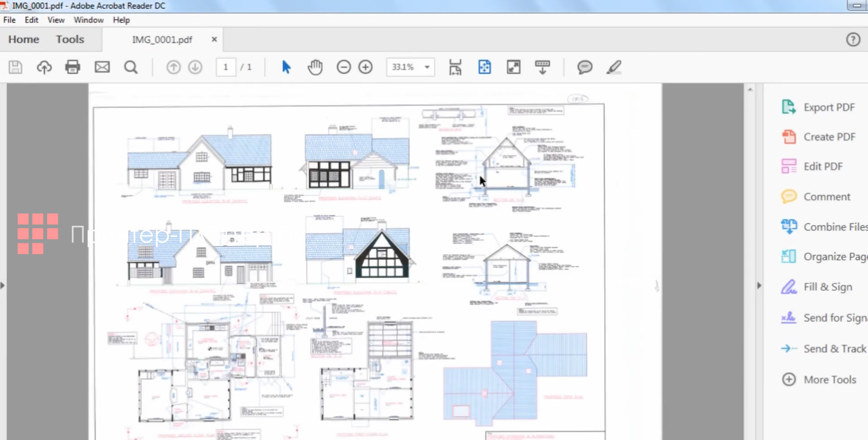Viewport: 868px width, 440px height.
Task: Open Export PDF tool
Action: pos(829,107)
